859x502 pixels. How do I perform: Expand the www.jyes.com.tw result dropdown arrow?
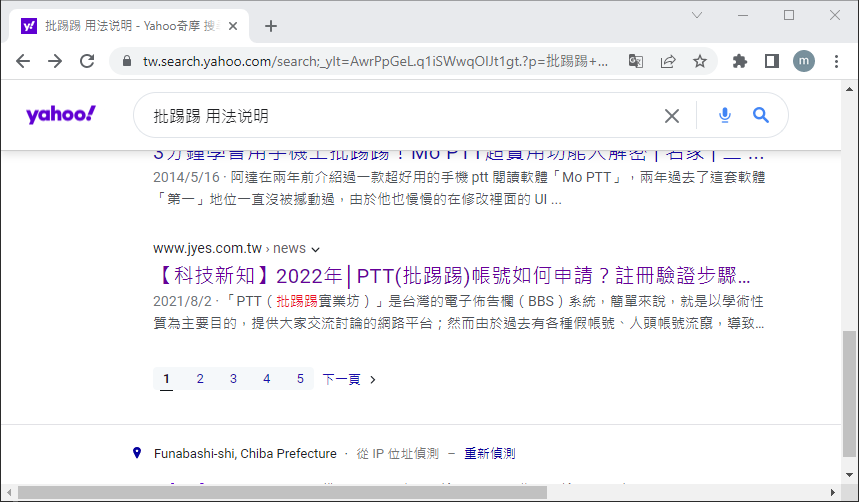tap(316, 249)
